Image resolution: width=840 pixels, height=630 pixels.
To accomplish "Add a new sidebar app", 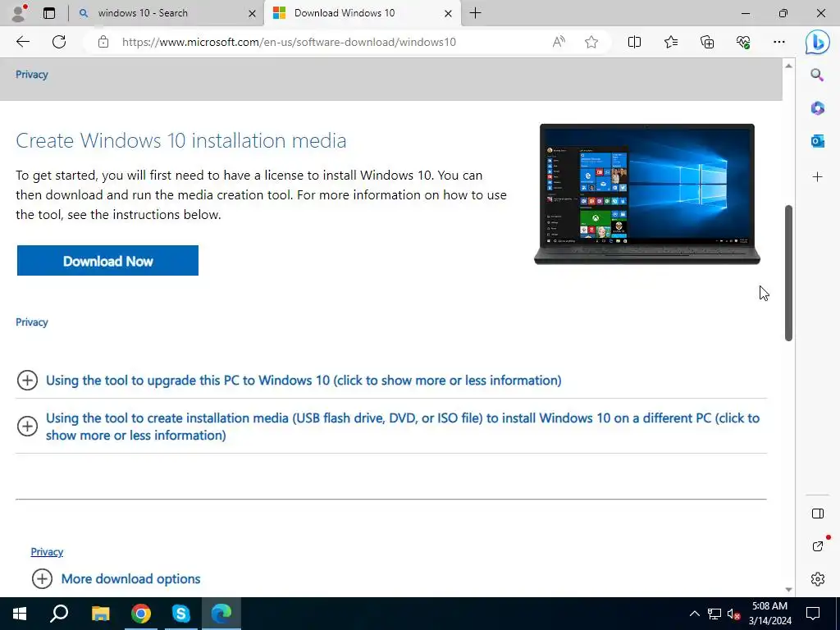I will (817, 177).
